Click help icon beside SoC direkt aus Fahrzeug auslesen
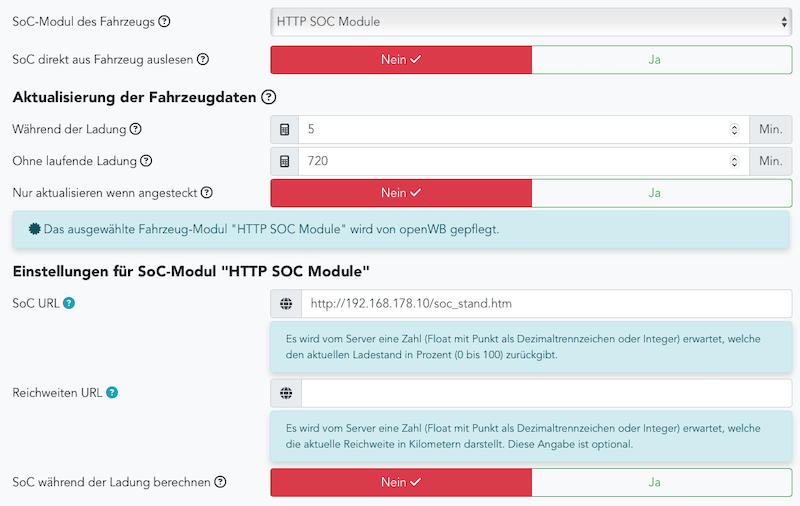The height and width of the screenshot is (506, 800). (203, 59)
